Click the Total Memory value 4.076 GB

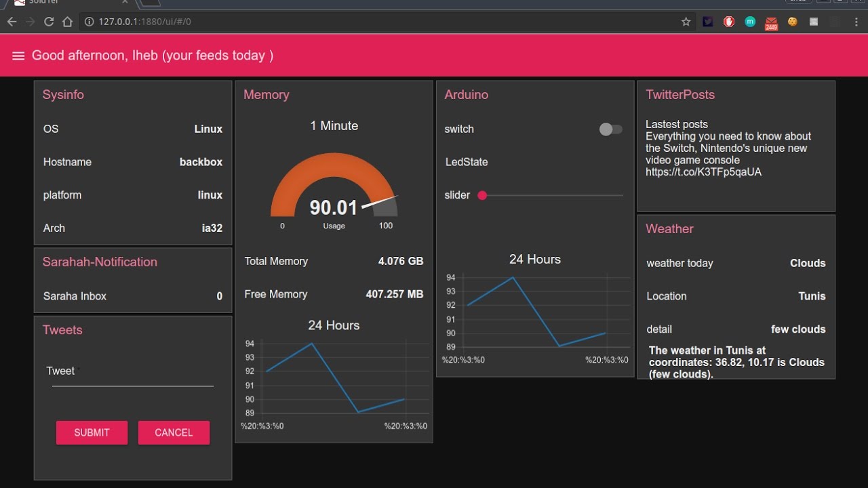point(401,261)
